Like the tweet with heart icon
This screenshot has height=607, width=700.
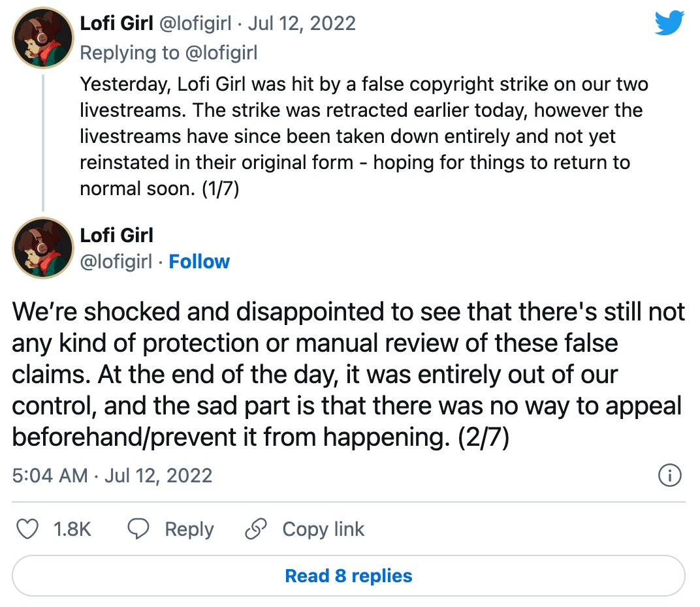pyautogui.click(x=27, y=529)
